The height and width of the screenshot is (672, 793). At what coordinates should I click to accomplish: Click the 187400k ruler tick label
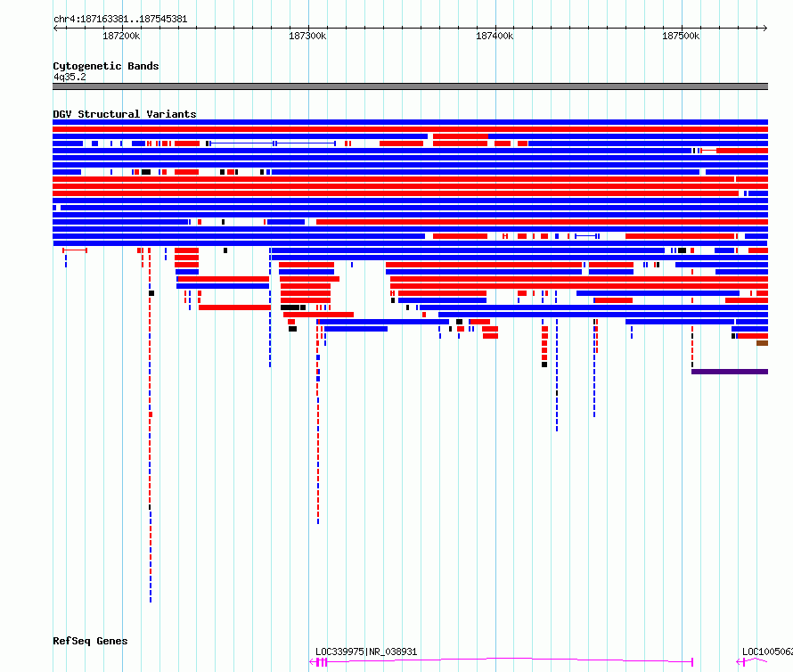(495, 36)
